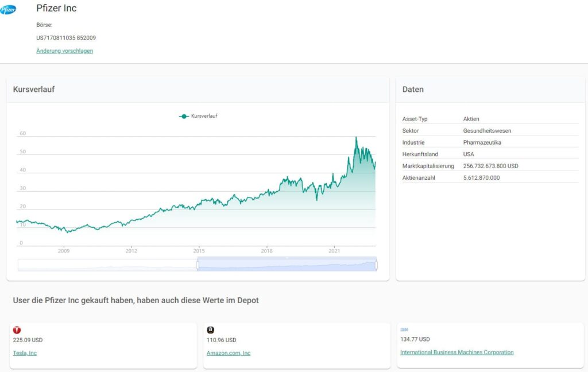Select the 'Aktien' asset type value
588x372 pixels.
coord(471,119)
